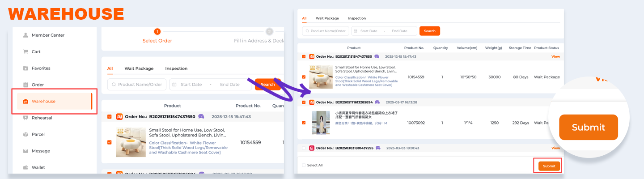Click View link for order B202503031801437595
The image size is (644, 179).
tap(555, 148)
